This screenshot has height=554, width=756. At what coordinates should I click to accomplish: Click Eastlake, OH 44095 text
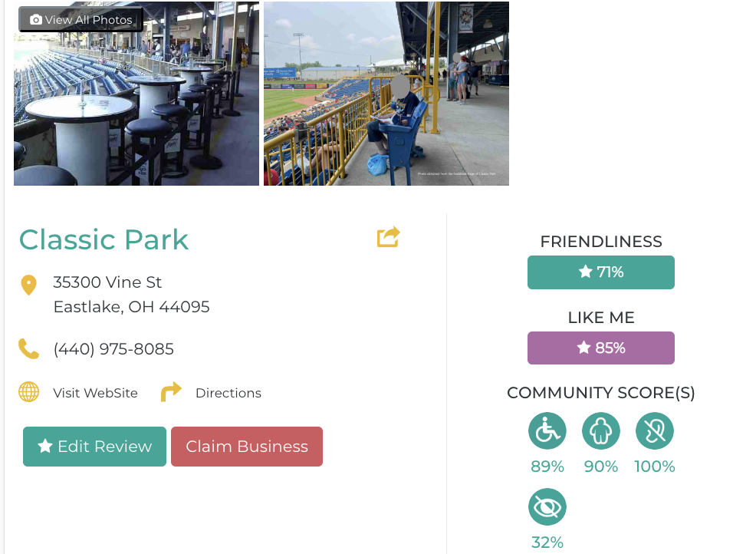(x=132, y=307)
